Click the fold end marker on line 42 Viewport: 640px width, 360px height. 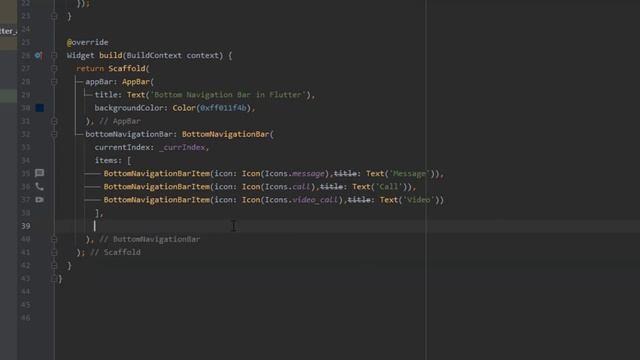click(54, 265)
